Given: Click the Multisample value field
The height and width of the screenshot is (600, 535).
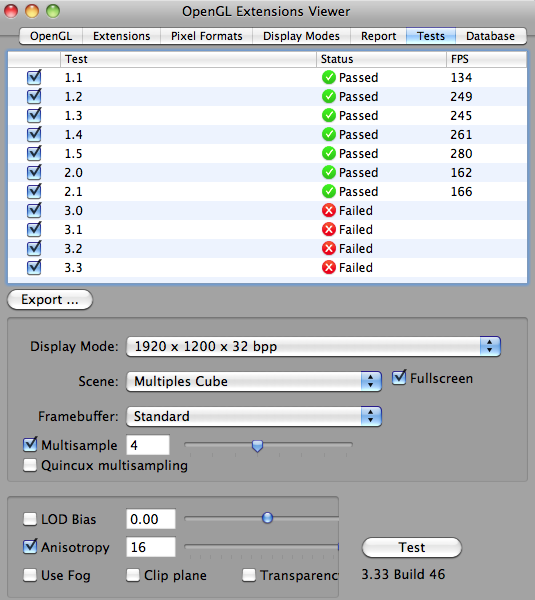Looking at the screenshot, I should (148, 445).
